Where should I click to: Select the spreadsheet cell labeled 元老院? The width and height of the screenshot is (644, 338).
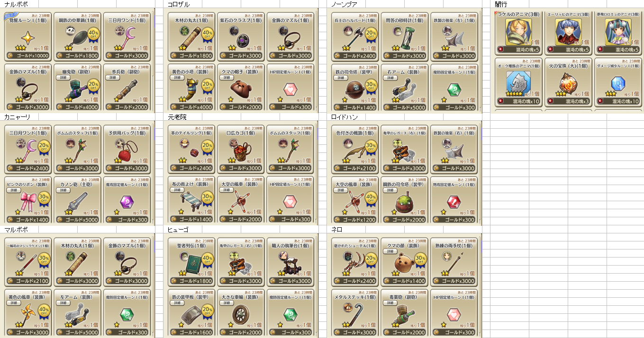[x=178, y=116]
